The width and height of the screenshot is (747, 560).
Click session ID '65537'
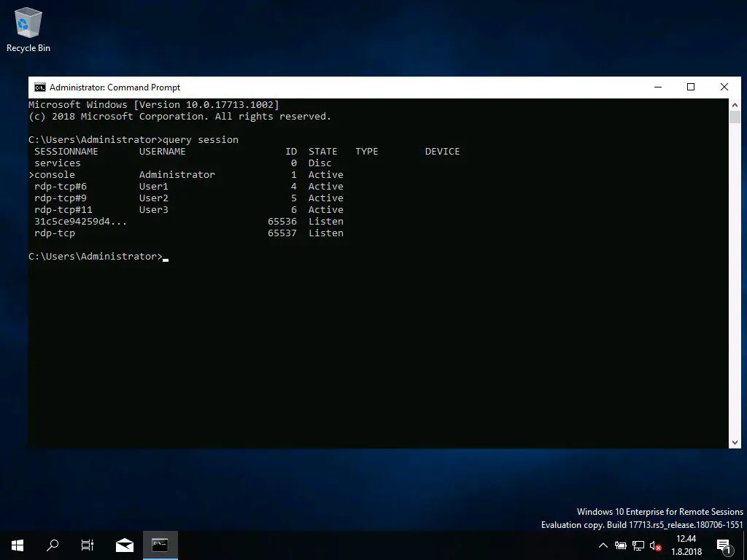282,233
